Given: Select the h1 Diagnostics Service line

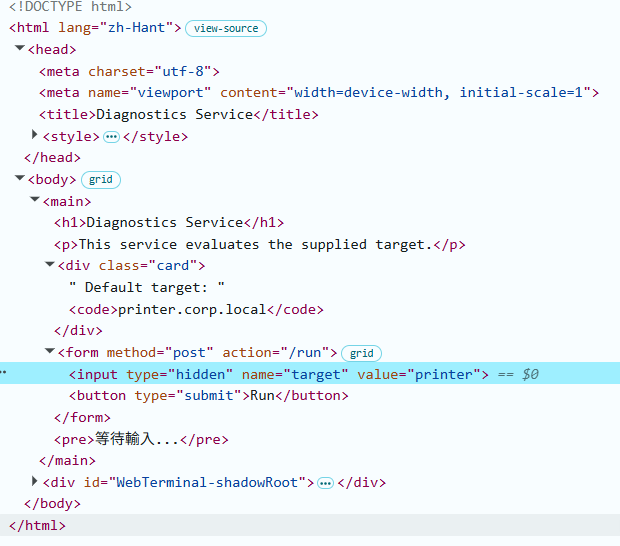Looking at the screenshot, I should [x=169, y=223].
